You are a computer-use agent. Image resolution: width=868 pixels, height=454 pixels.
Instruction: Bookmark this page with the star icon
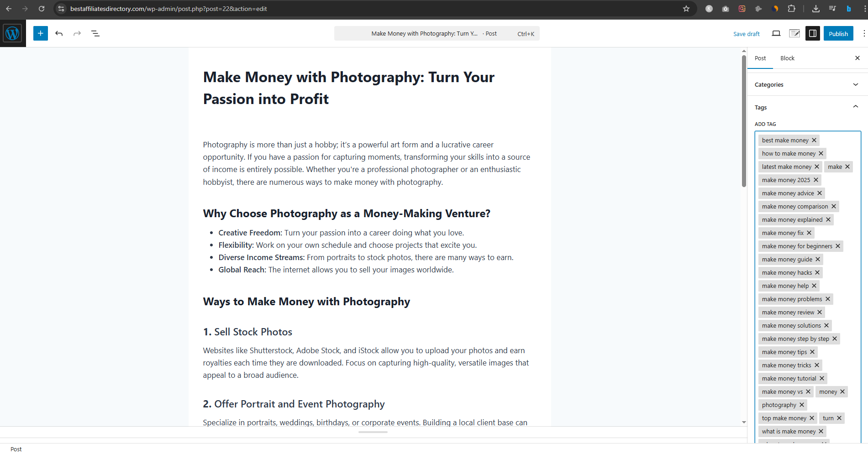click(686, 8)
